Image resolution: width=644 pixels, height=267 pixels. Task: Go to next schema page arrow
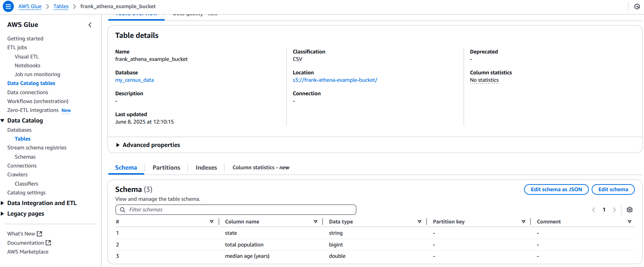pyautogui.click(x=614, y=210)
